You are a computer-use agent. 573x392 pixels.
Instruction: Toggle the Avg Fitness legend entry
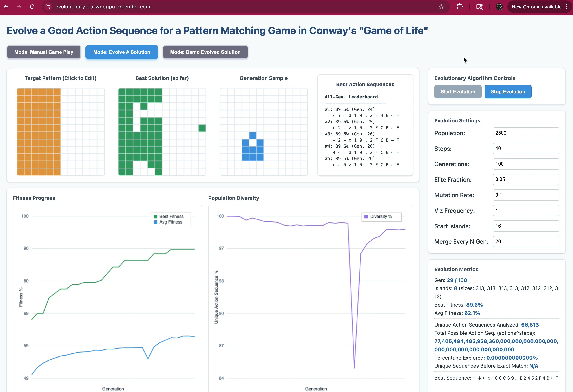pos(170,222)
